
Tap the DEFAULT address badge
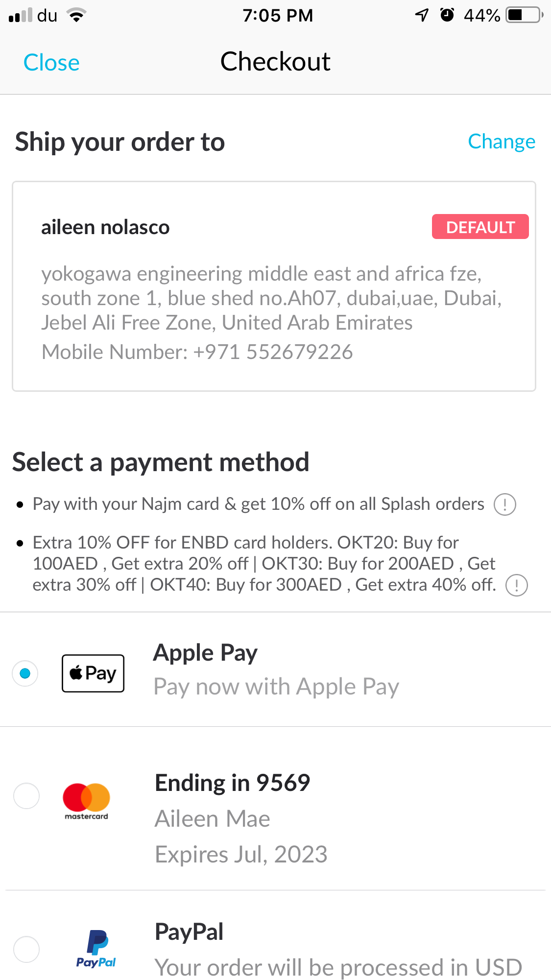click(480, 227)
